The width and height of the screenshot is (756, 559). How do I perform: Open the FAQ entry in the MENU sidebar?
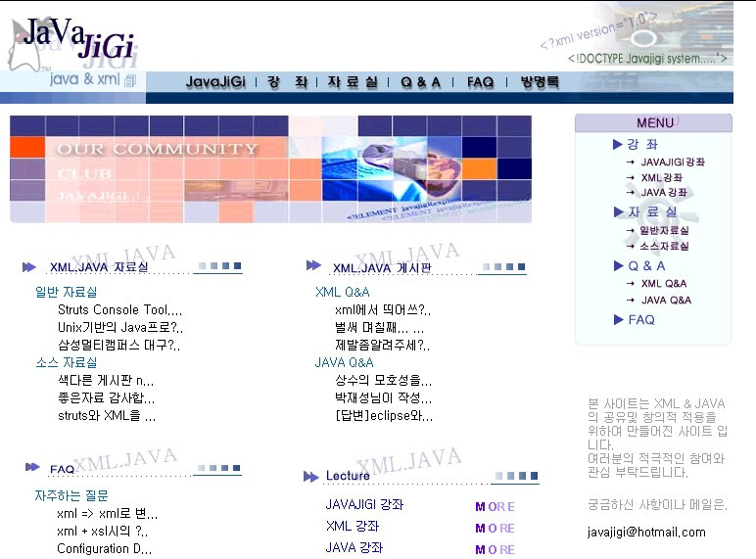coord(635,319)
